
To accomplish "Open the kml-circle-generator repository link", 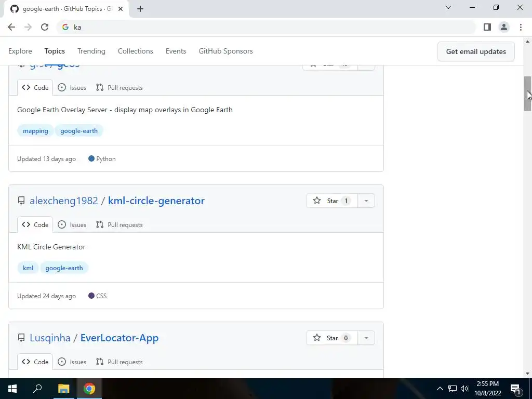I will click(x=156, y=201).
